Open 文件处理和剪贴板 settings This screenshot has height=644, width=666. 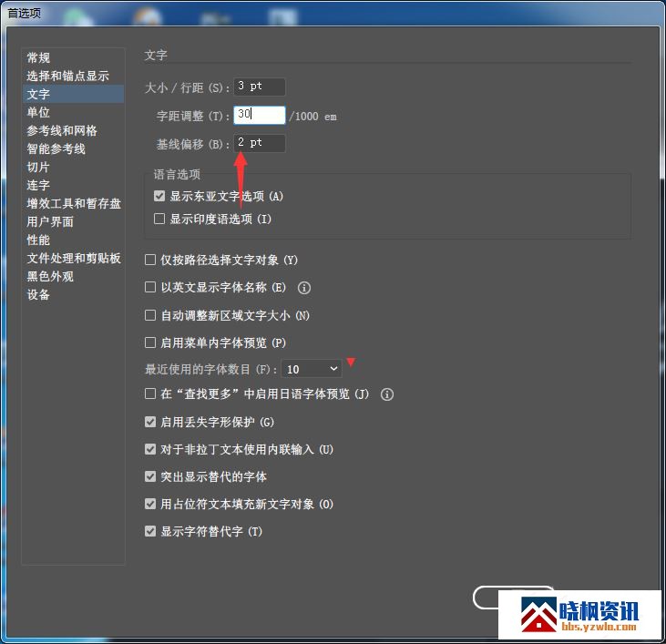tap(74, 258)
